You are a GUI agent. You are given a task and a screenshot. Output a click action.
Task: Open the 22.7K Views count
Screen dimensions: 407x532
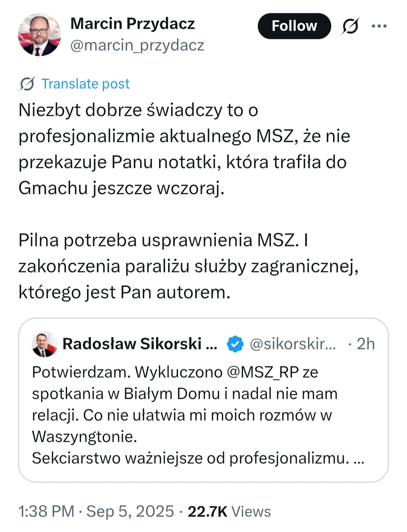[229, 512]
